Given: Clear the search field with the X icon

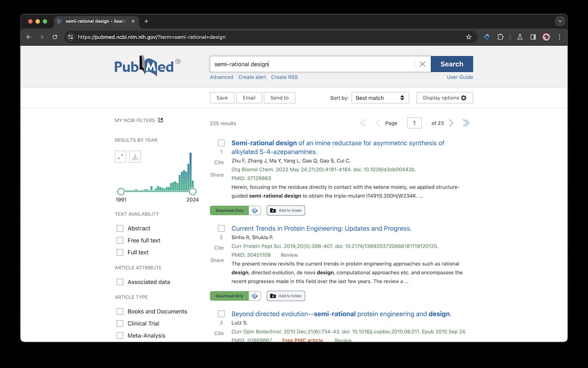Looking at the screenshot, I should pyautogui.click(x=422, y=64).
